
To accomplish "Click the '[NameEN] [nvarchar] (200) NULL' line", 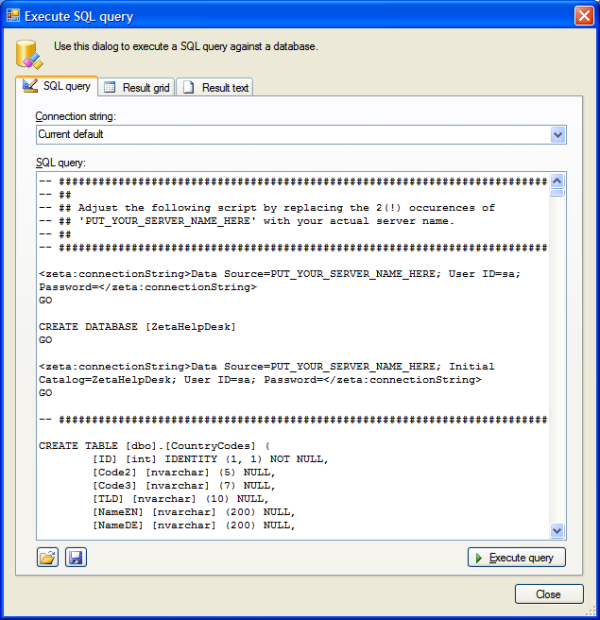I will 193,512.
